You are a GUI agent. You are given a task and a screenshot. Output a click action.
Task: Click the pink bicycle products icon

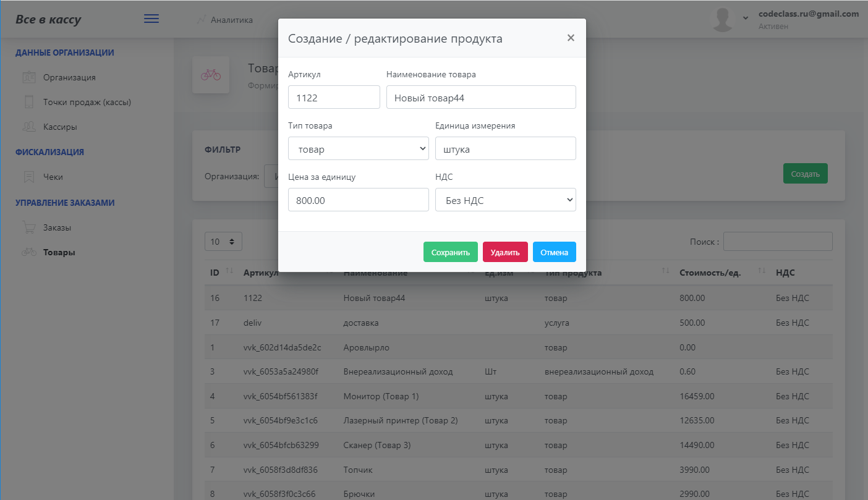click(210, 75)
